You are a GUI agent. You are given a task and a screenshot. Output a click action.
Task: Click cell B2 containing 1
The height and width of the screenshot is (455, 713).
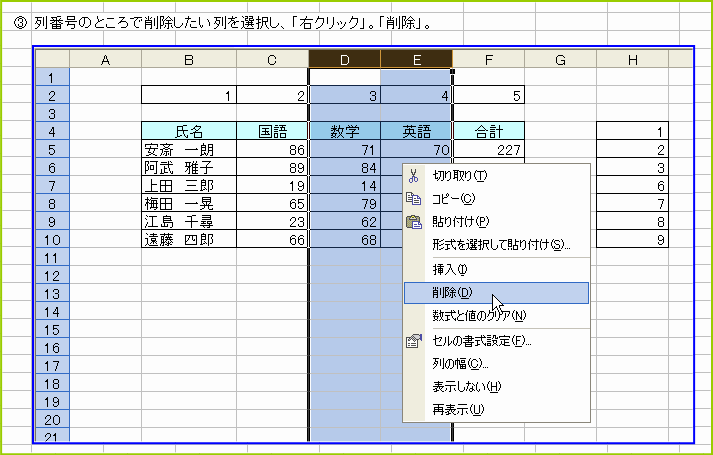click(189, 95)
